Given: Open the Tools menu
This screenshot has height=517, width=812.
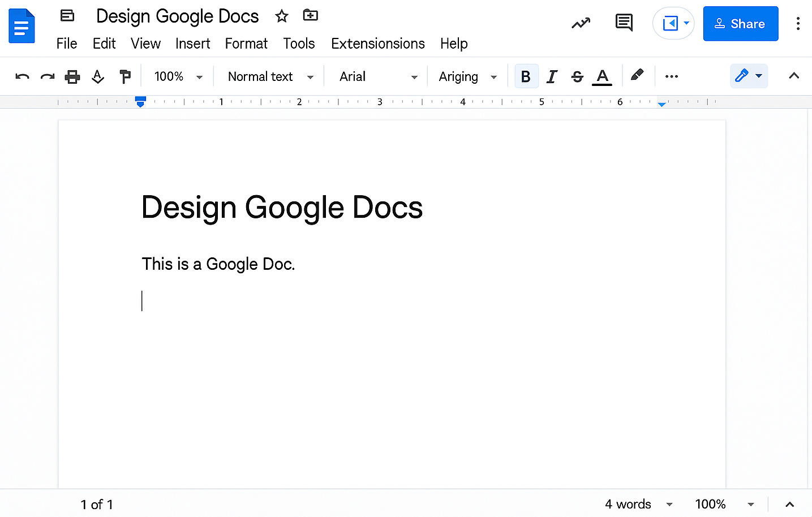Looking at the screenshot, I should click(x=299, y=44).
